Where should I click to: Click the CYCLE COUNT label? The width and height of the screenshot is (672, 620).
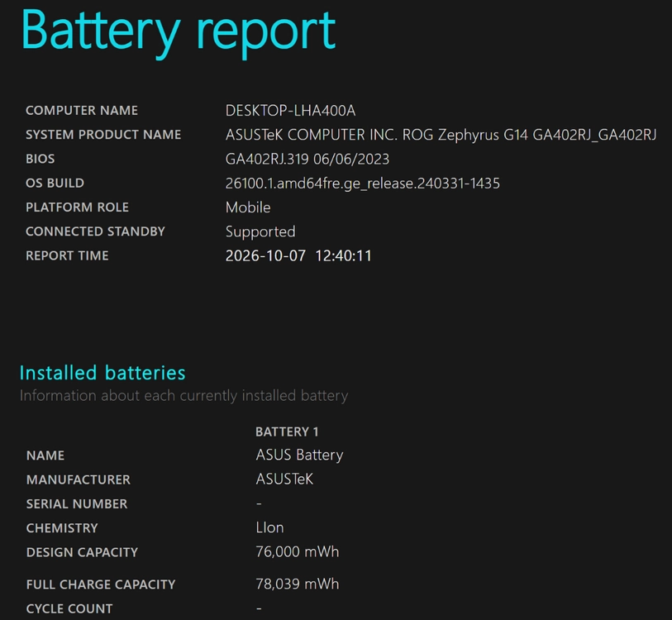coord(69,609)
